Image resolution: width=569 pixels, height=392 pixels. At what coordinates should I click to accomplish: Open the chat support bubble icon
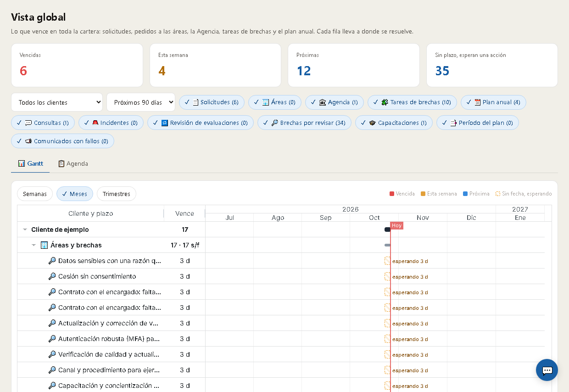pos(547,370)
